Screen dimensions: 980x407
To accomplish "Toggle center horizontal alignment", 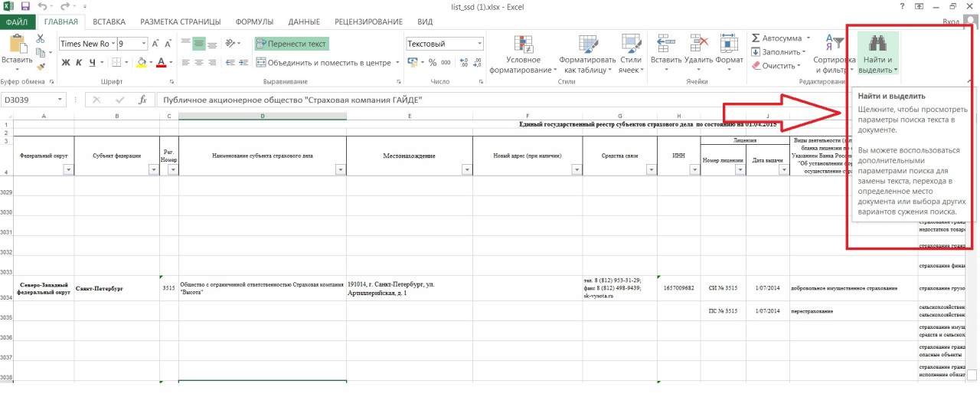I will coord(198,63).
